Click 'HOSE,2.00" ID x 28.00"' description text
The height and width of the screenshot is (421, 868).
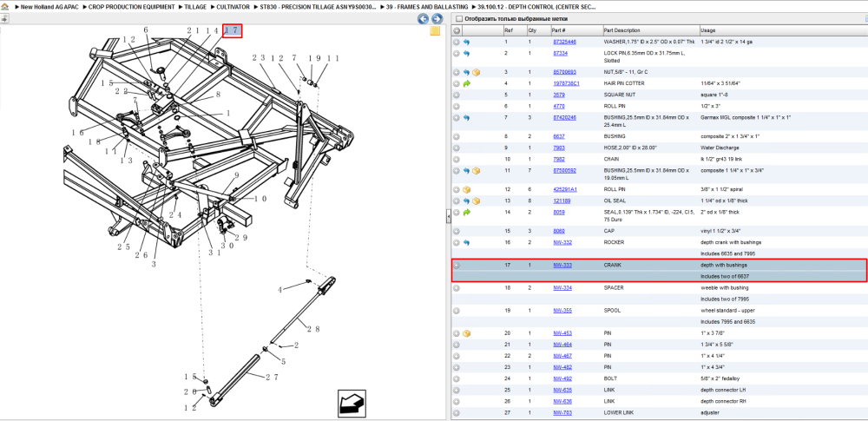click(629, 148)
